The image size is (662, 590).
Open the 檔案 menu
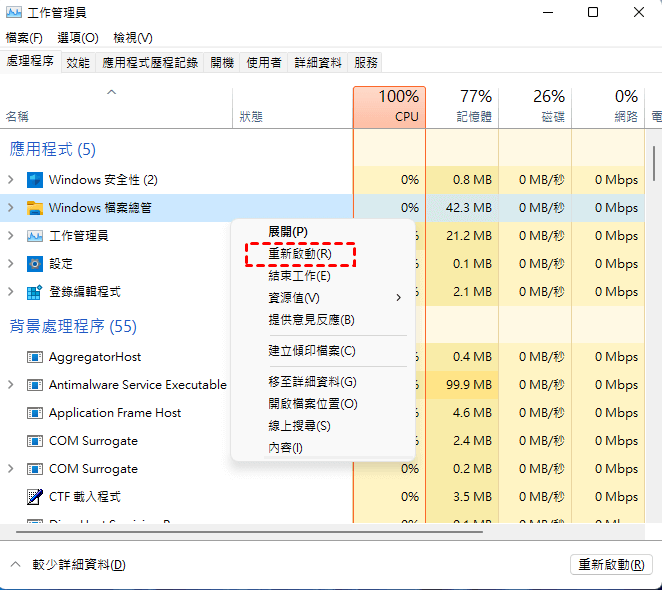click(24, 38)
